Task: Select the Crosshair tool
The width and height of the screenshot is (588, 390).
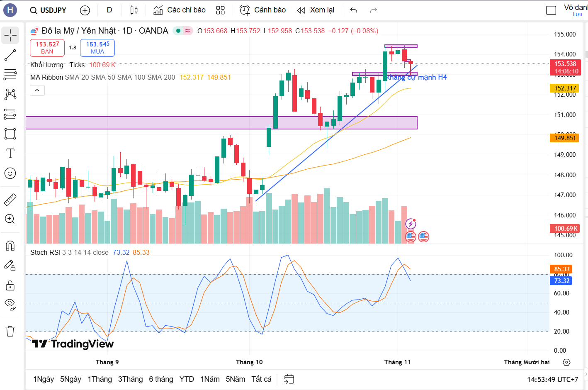Action: [10, 35]
